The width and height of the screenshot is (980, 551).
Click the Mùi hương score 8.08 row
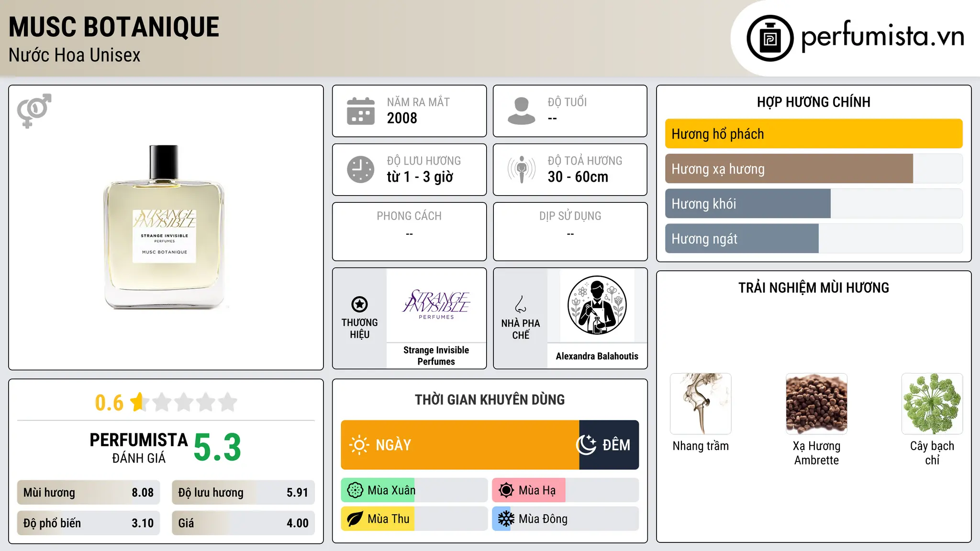click(x=89, y=492)
